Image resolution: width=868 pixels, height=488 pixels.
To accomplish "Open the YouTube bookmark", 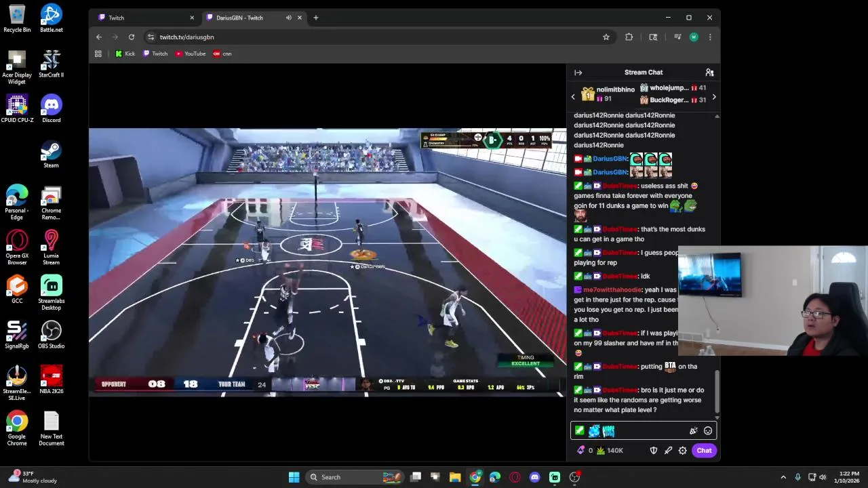I will click(191, 54).
